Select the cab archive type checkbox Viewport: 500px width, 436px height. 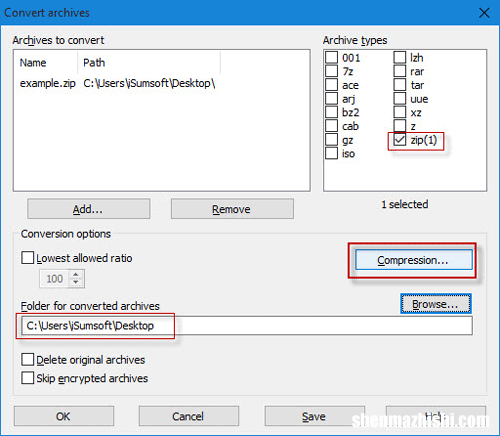click(x=331, y=126)
